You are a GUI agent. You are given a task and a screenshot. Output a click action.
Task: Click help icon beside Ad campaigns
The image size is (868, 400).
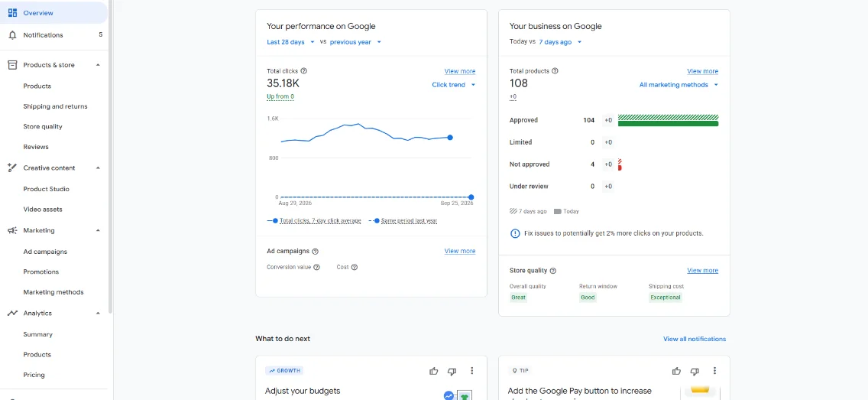[315, 252]
